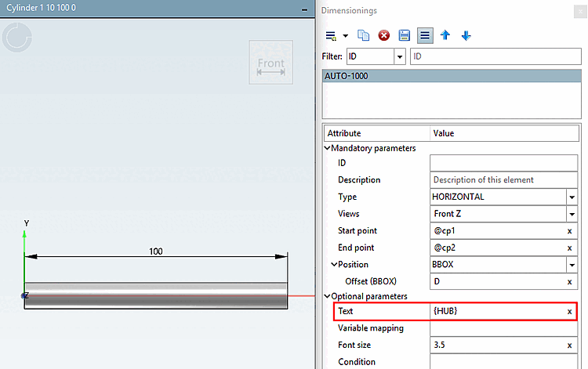Open the Type HORIZONTAL dropdown
Image resolution: width=588 pixels, height=369 pixels.
[572, 197]
